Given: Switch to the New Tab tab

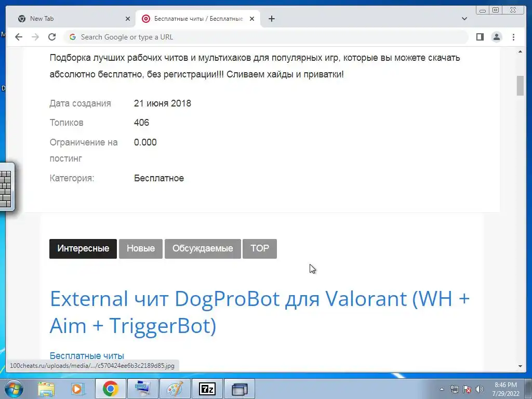Looking at the screenshot, I should [x=74, y=19].
